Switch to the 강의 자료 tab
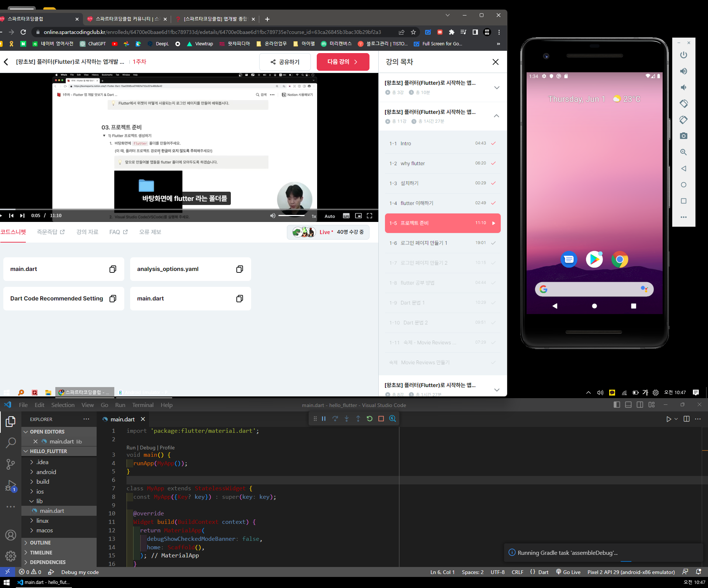 click(x=87, y=232)
